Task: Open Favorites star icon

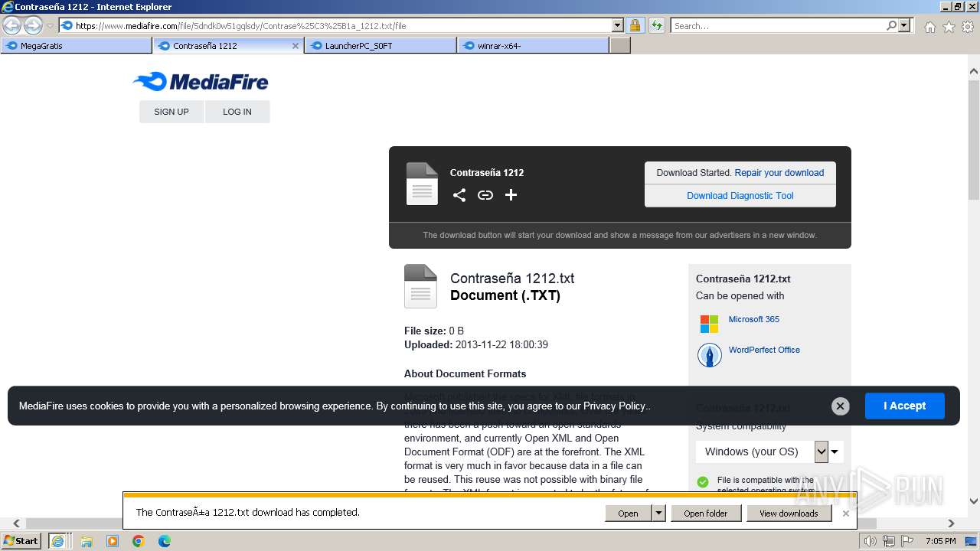Action: 949,27
